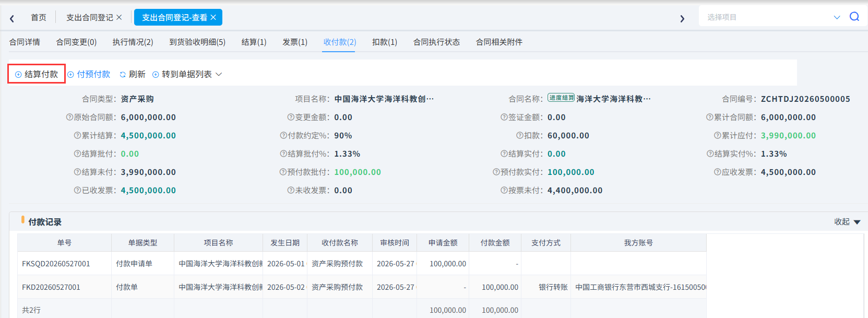This screenshot has height=318, width=868.
Task: Click the help icon beside 原始合同额
Action: [69, 117]
